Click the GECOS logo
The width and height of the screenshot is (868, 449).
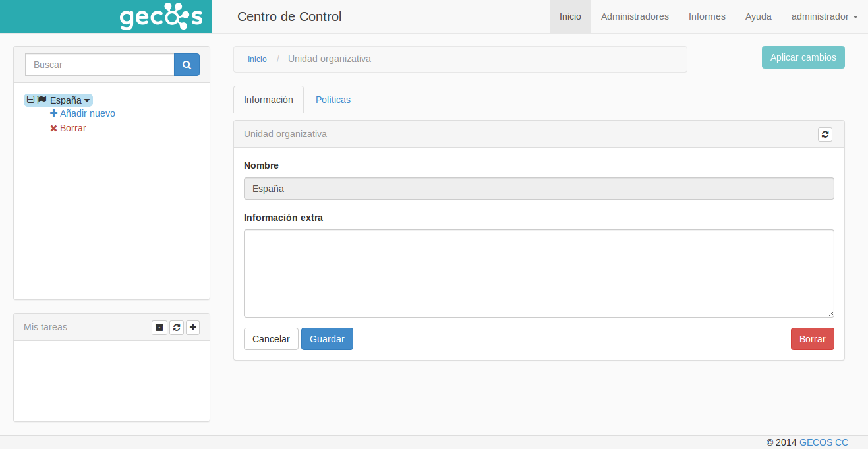161,16
